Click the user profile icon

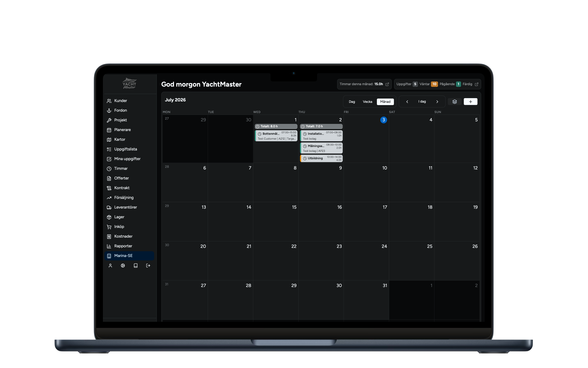[x=110, y=266]
